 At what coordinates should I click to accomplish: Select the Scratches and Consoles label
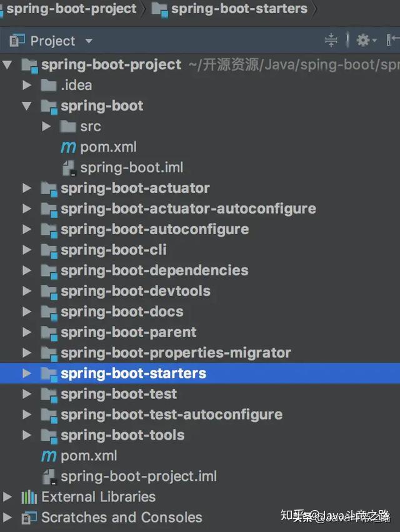tap(121, 518)
